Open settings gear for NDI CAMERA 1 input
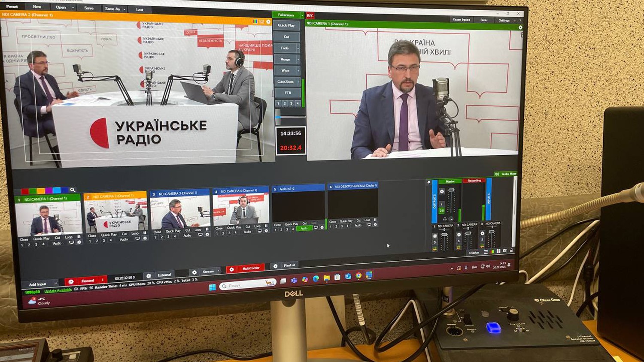The width and height of the screenshot is (644, 362). tap(79, 242)
